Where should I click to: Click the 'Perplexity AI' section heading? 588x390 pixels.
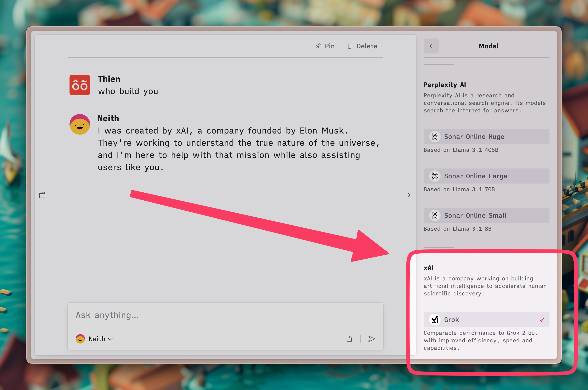click(445, 85)
